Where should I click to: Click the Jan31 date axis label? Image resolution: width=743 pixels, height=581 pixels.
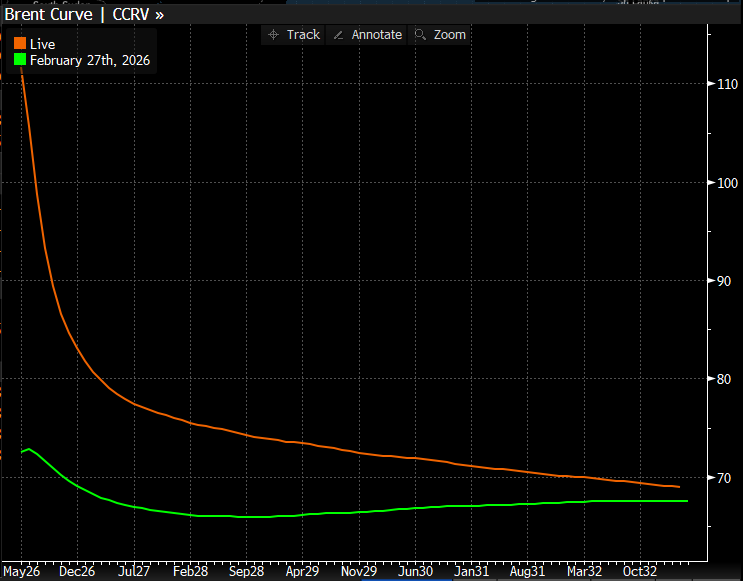471,571
